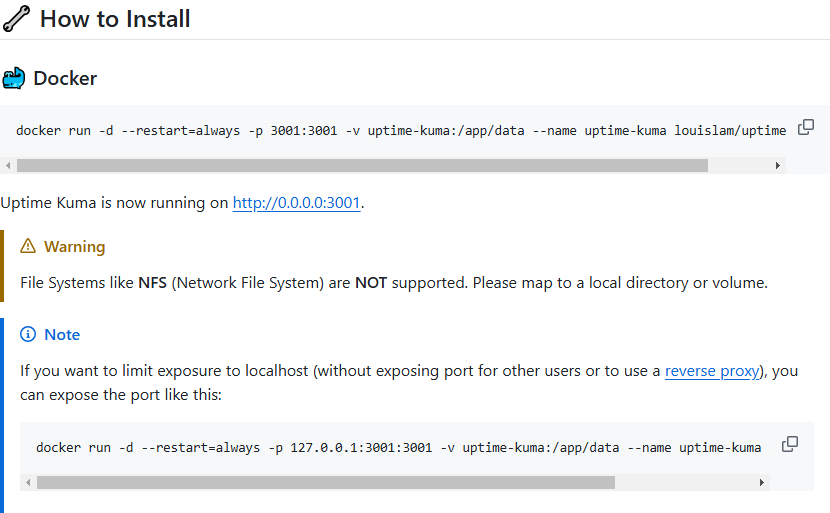830x513 pixels.
Task: Click the How to Install heading
Action: 115,19
